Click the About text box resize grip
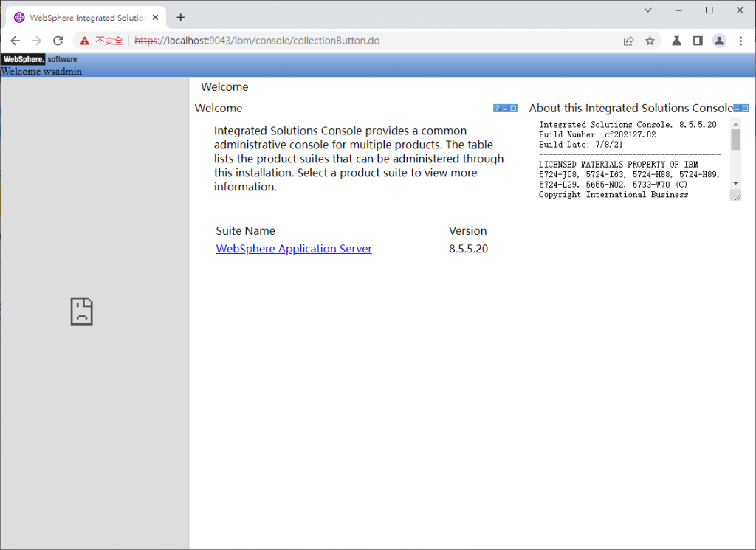The height and width of the screenshot is (550, 756). [x=736, y=196]
